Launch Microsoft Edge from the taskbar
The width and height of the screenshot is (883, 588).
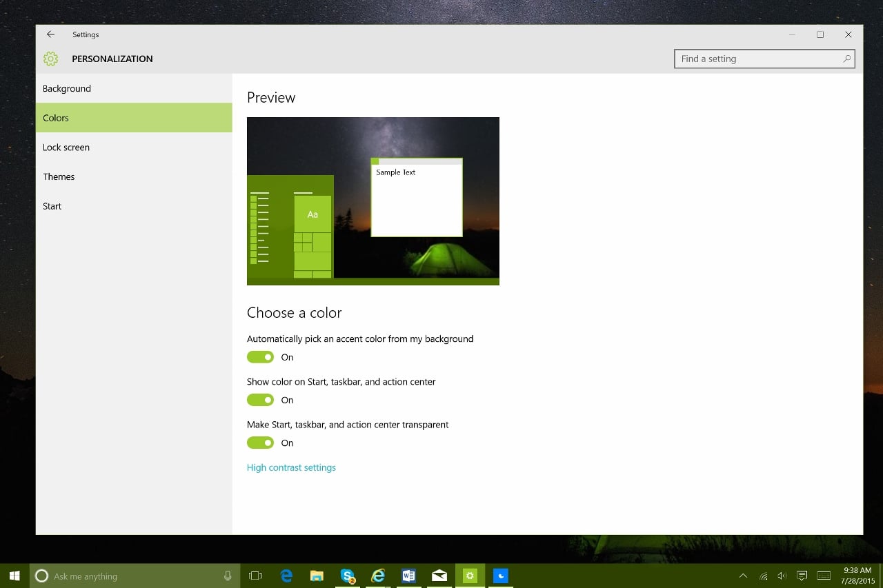286,575
